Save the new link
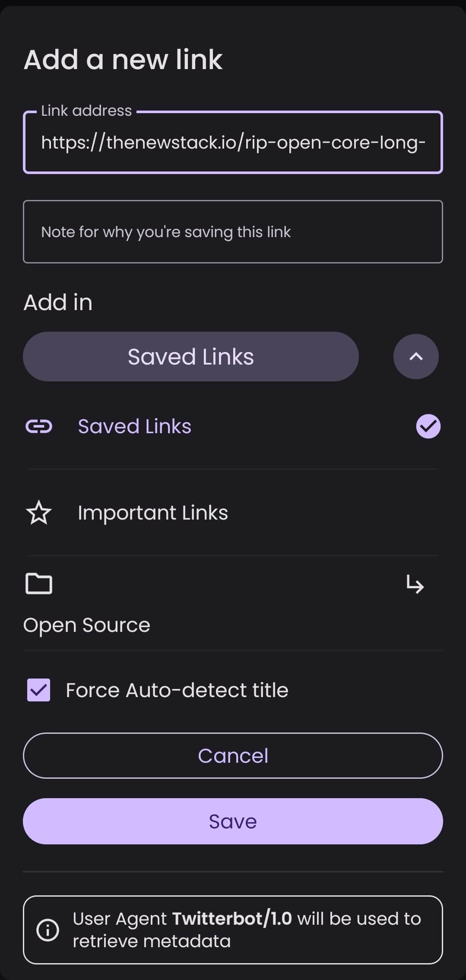 (233, 821)
